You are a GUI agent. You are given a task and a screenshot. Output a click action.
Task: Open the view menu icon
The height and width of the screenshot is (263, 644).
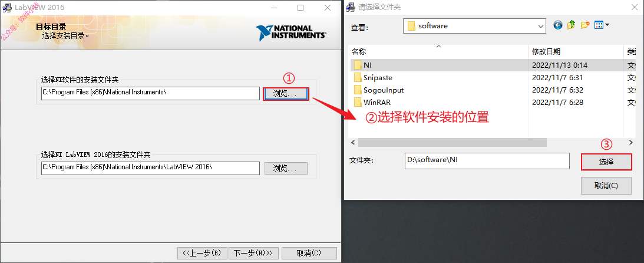pyautogui.click(x=602, y=25)
